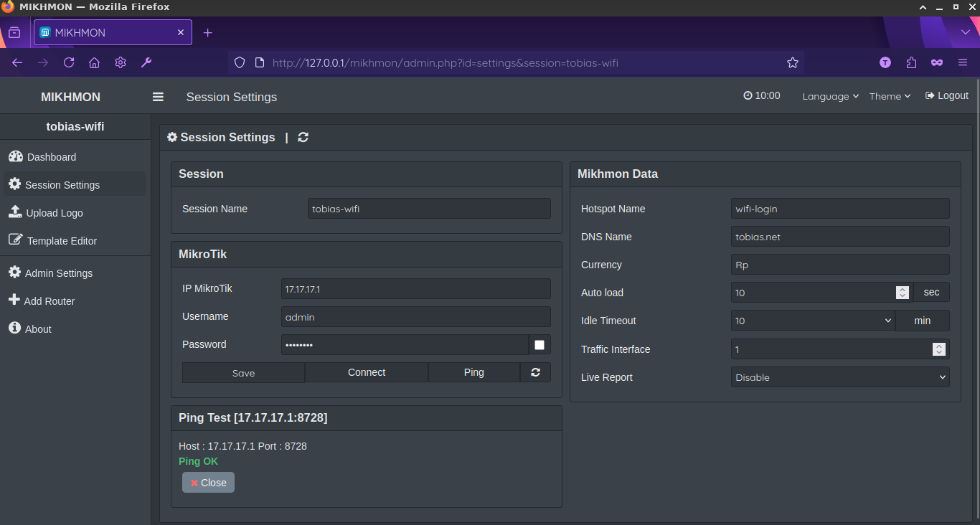Open Firefox application menu icon
The height and width of the screenshot is (525, 980).
(x=963, y=62)
